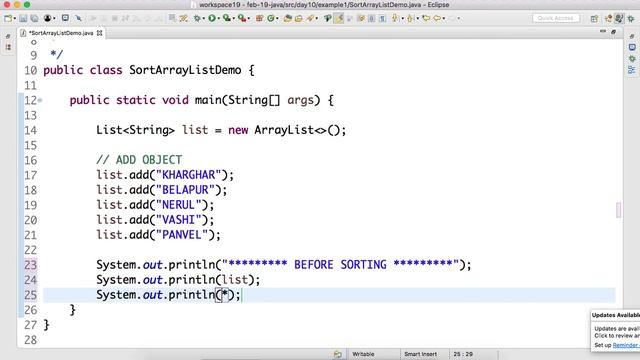The image size is (640, 360).
Task: Click line number 23 in the gutter
Action: [x=31, y=265]
